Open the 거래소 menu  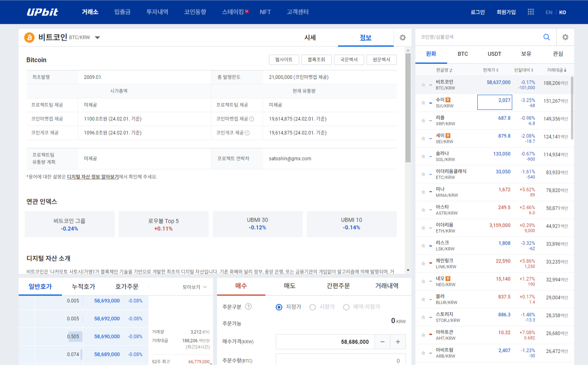pos(90,12)
